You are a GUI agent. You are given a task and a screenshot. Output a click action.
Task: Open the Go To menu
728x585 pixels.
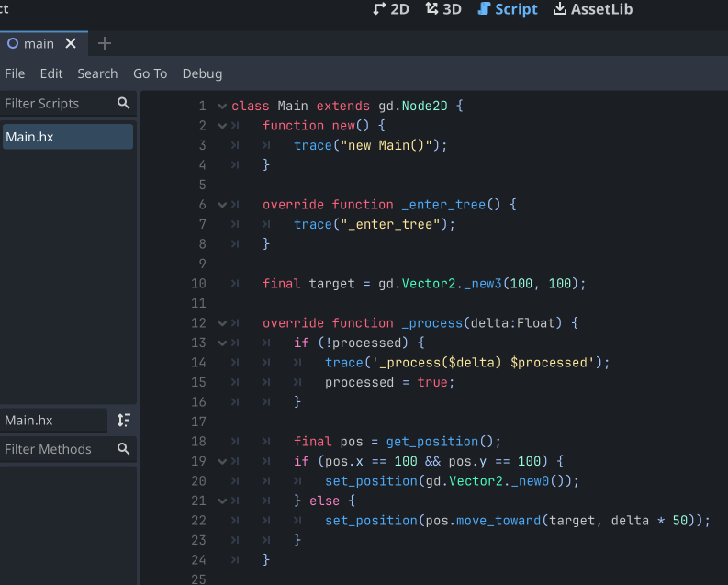(150, 73)
